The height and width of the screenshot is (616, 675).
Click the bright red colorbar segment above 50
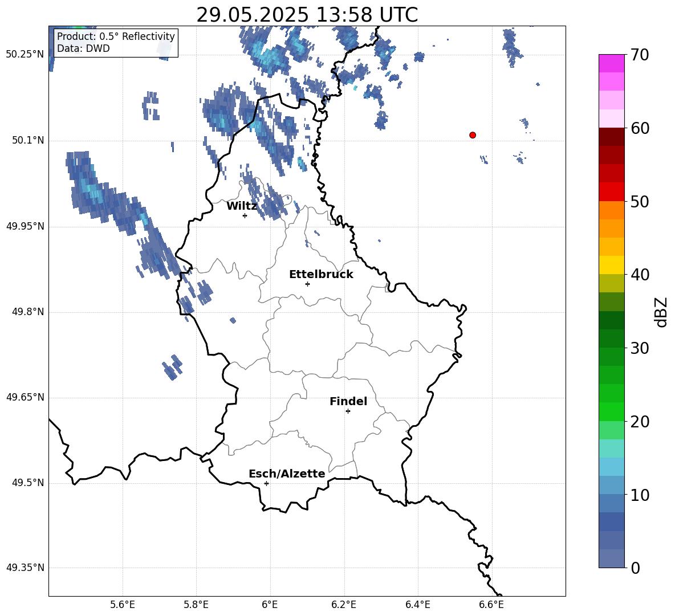[612, 192]
